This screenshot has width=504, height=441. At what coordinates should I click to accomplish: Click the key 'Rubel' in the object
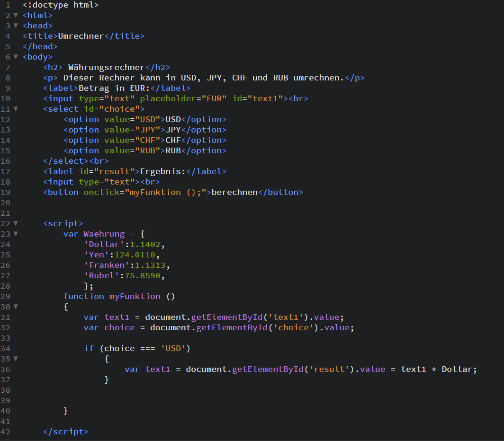pos(101,275)
